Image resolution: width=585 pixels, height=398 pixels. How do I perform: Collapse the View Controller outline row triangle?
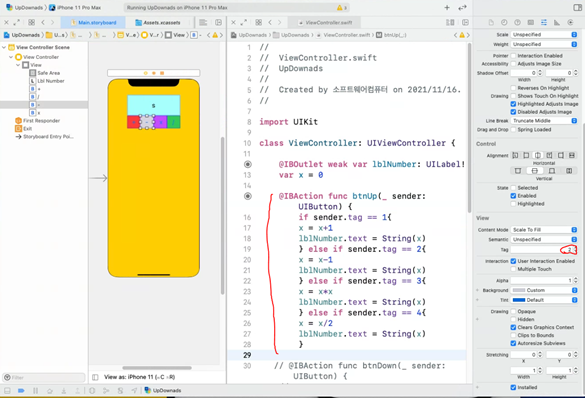tap(11, 57)
